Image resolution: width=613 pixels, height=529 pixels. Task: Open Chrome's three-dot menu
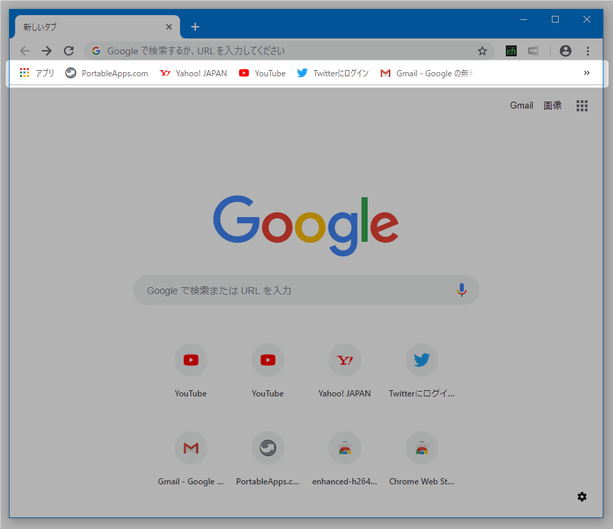pyautogui.click(x=588, y=51)
